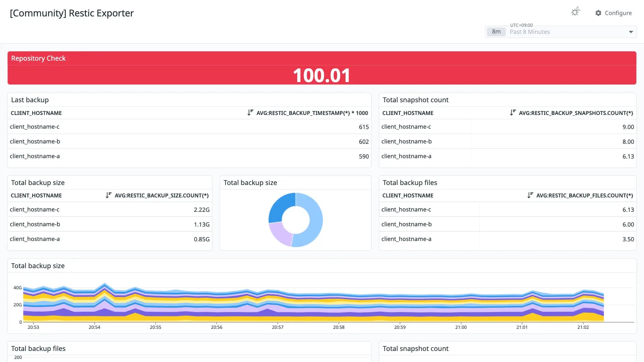The height and width of the screenshot is (362, 644).
Task: Click backup size value 1.13G
Action: pos(202,225)
